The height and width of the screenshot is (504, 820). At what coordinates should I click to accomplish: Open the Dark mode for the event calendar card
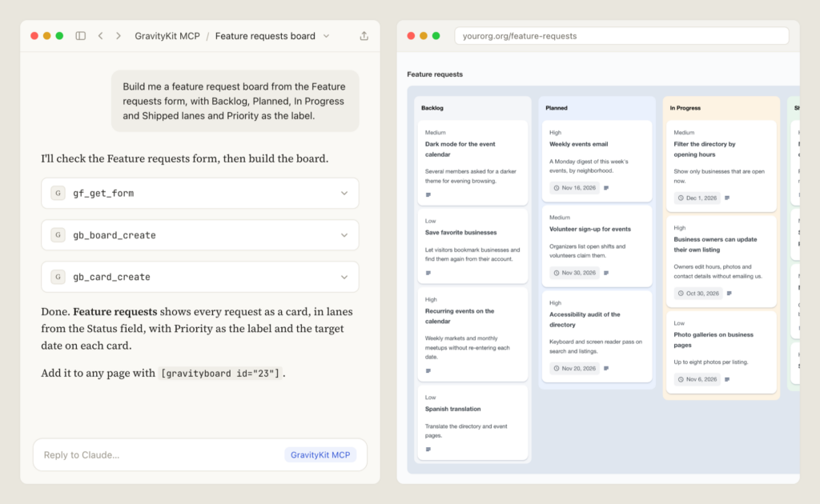click(472, 163)
